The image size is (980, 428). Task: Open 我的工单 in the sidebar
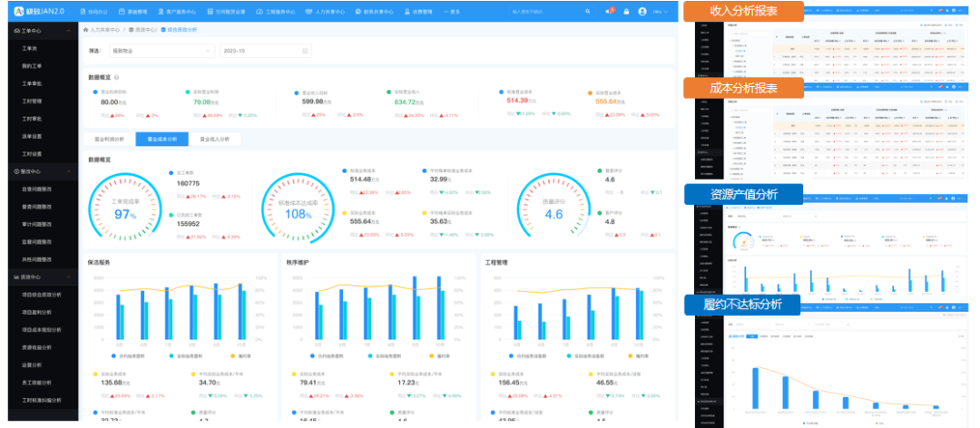(30, 65)
